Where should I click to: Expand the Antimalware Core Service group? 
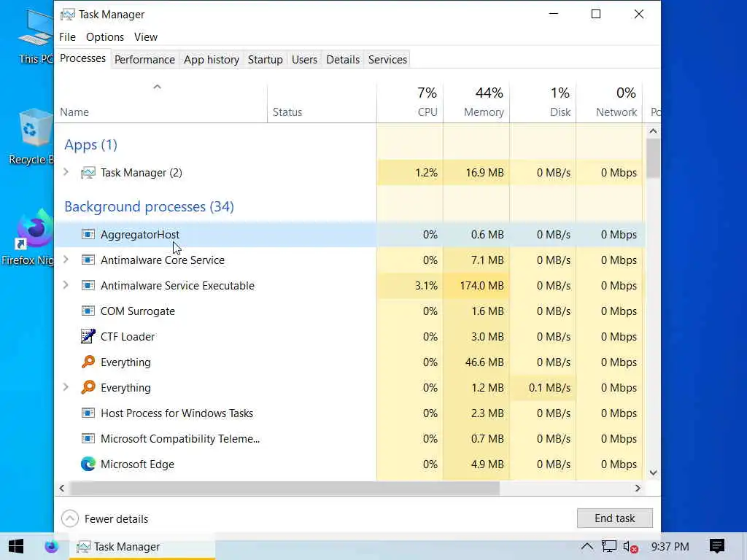(66, 260)
